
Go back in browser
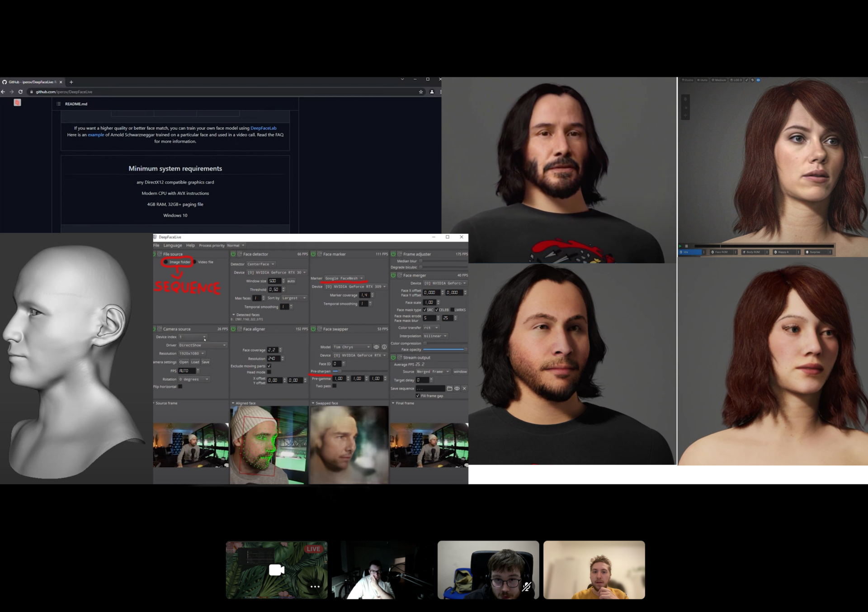point(3,92)
